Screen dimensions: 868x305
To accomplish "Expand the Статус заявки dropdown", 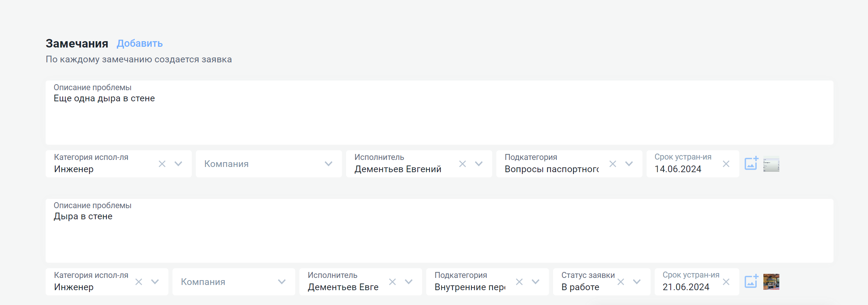I will [x=637, y=282].
